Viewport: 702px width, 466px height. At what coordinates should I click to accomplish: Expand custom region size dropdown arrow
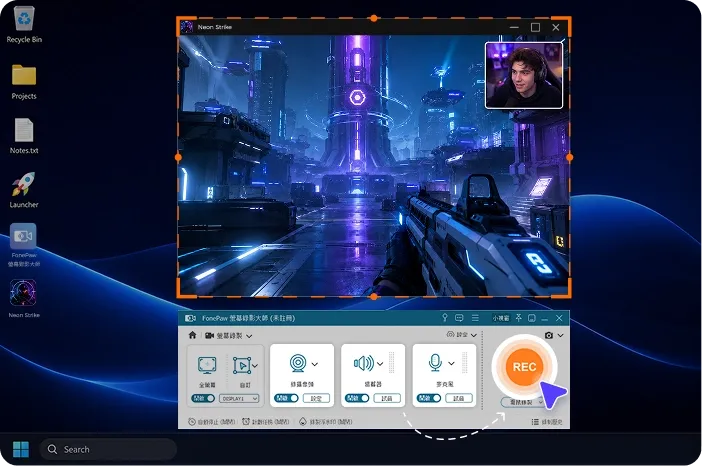pyautogui.click(x=255, y=366)
